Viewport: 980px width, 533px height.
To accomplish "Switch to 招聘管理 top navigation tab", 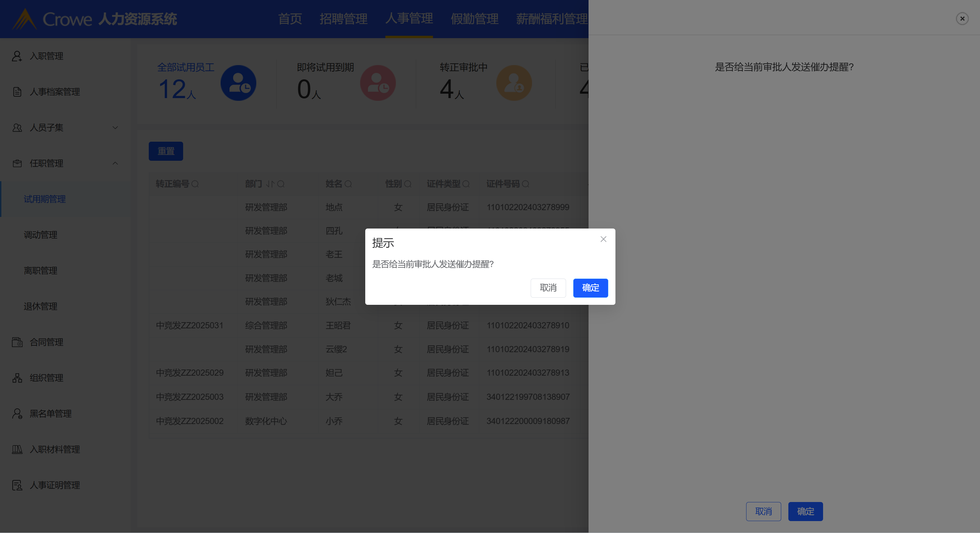I will pyautogui.click(x=343, y=19).
